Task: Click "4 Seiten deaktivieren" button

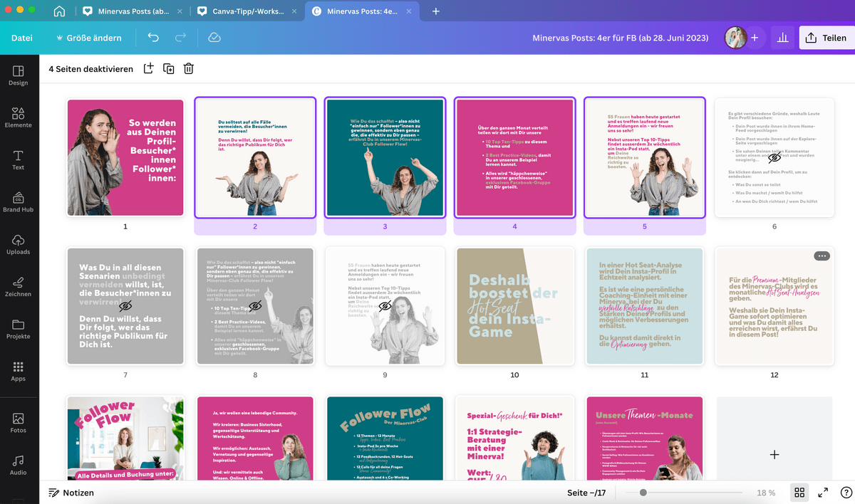Action: click(x=90, y=69)
